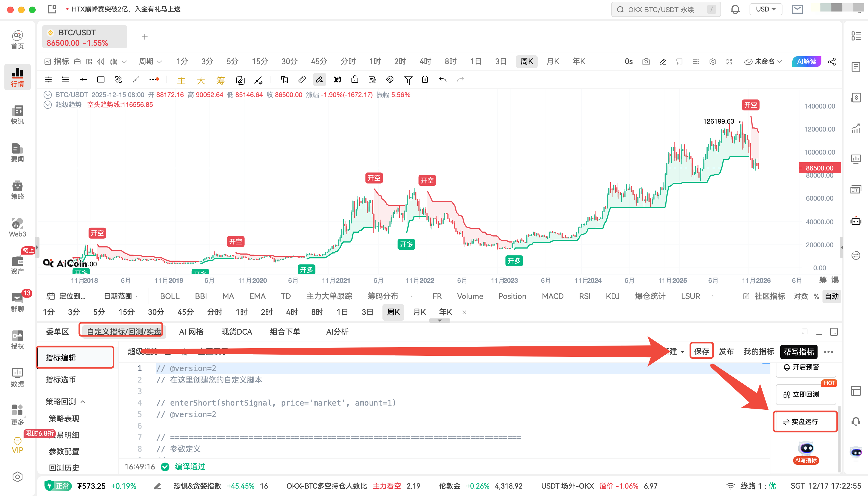Open the drawing filter icon

pyautogui.click(x=408, y=79)
